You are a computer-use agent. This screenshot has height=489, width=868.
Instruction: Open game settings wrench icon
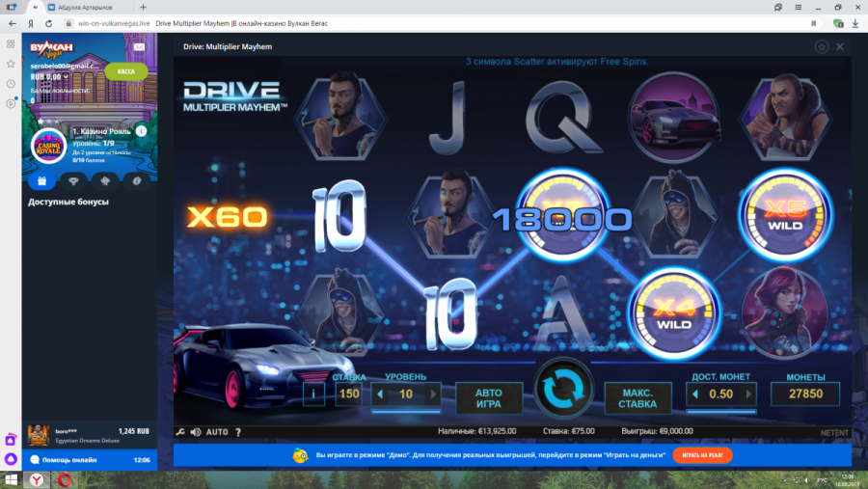(180, 432)
